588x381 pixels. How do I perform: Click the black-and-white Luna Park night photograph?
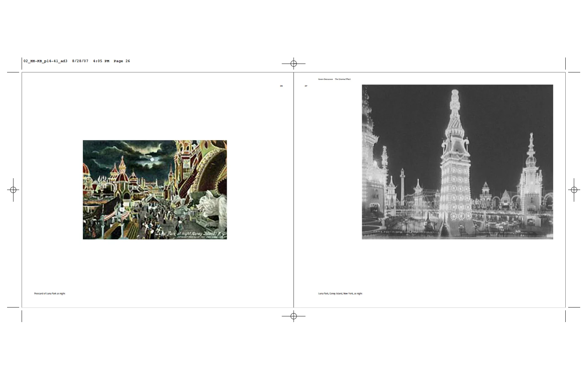coord(457,162)
